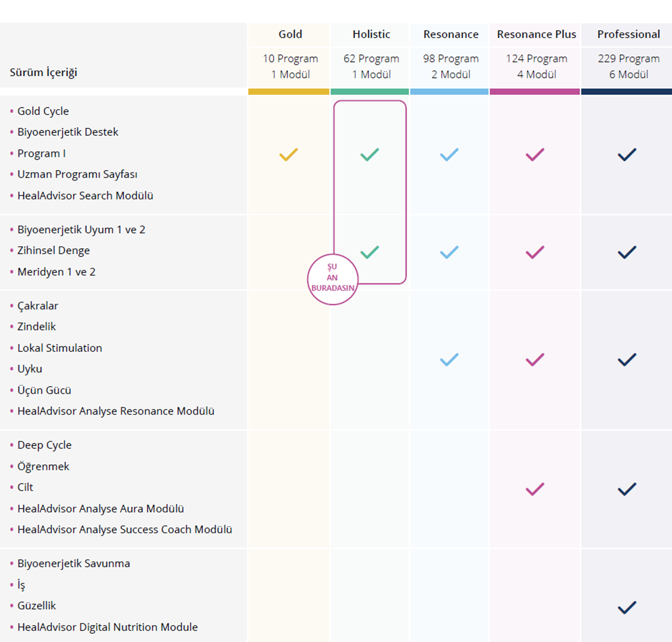
Task: Click the 229 Program 6 Modül text
Action: click(629, 66)
